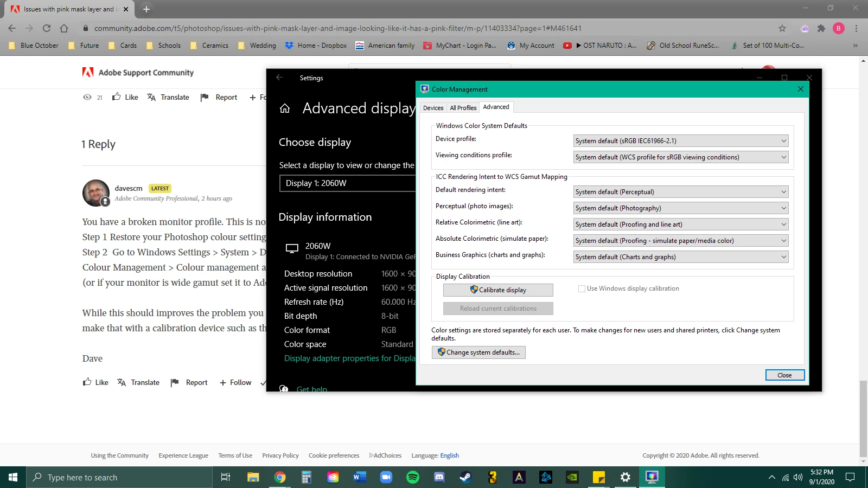Open the MyChart - Login bookmark

[460, 46]
